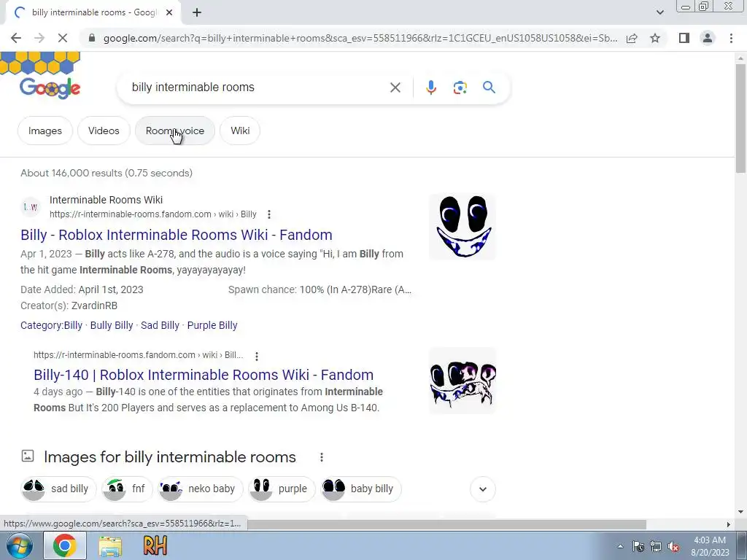Expand the tab search chevron
The width and height of the screenshot is (747, 560).
click(x=659, y=12)
